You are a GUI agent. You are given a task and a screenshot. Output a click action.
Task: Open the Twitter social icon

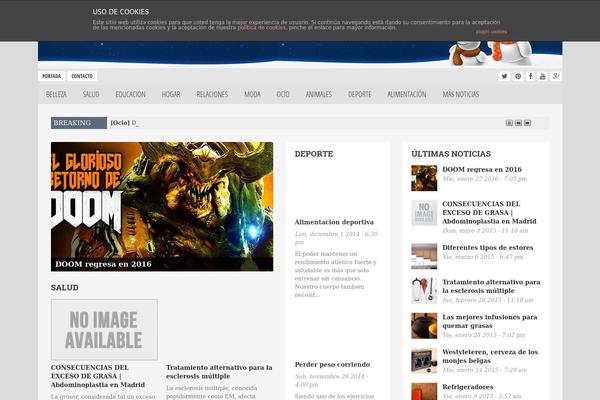click(x=504, y=76)
